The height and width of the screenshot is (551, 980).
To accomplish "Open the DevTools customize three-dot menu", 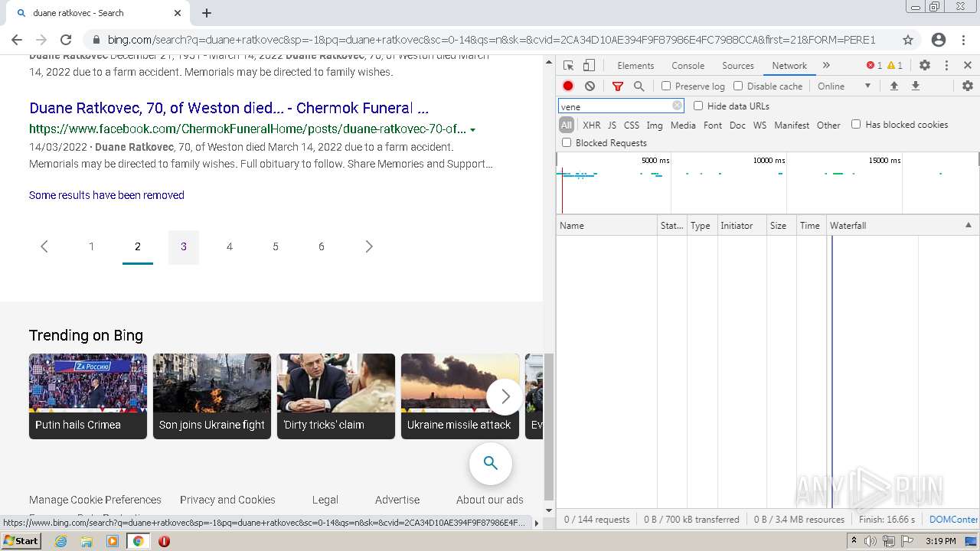I will pyautogui.click(x=946, y=65).
